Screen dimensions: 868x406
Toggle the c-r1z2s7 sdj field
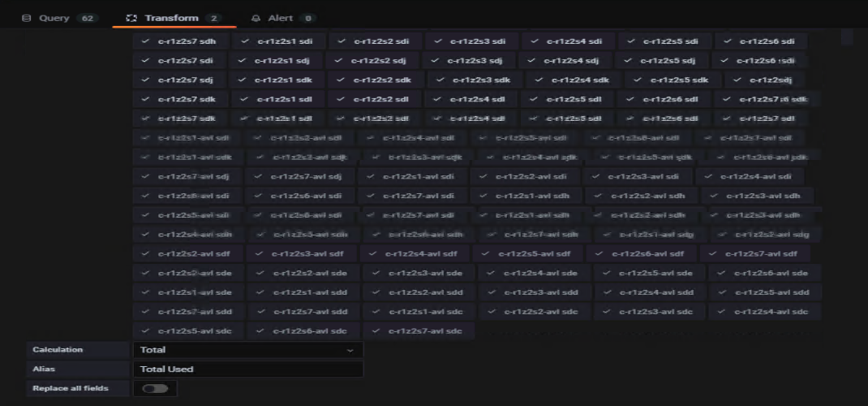pos(178,80)
